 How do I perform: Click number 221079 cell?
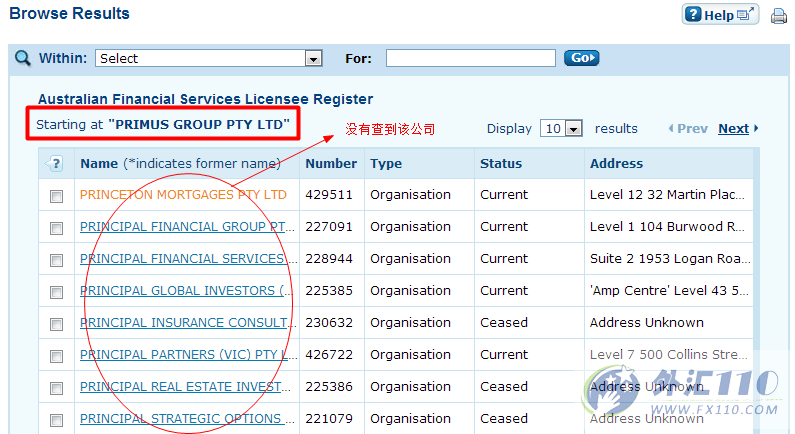[x=329, y=418]
